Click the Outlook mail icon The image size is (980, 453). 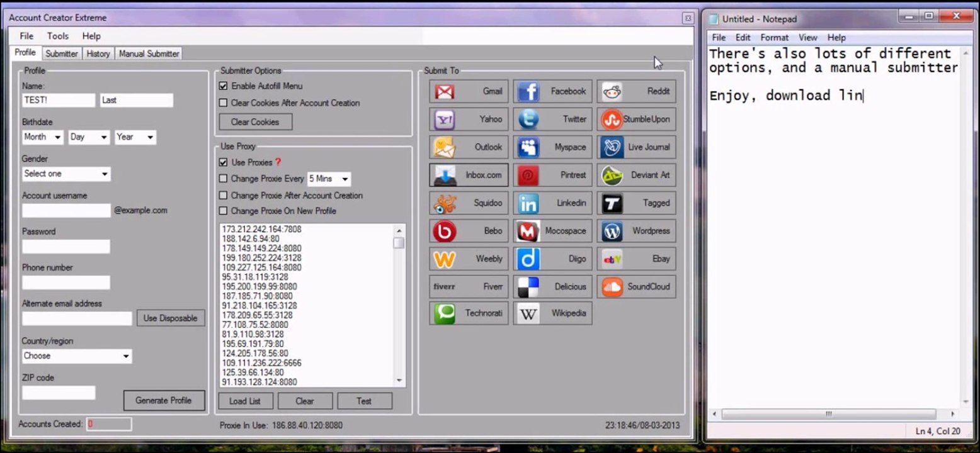(x=444, y=147)
